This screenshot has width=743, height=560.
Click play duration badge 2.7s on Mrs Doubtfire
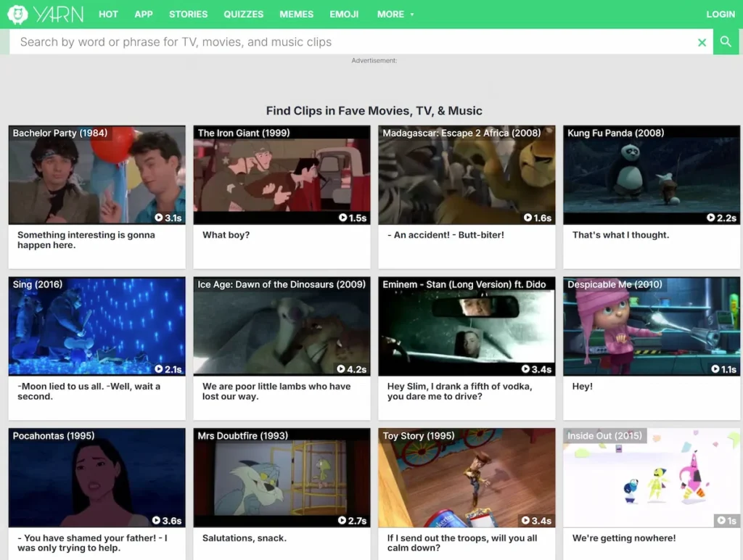click(353, 521)
